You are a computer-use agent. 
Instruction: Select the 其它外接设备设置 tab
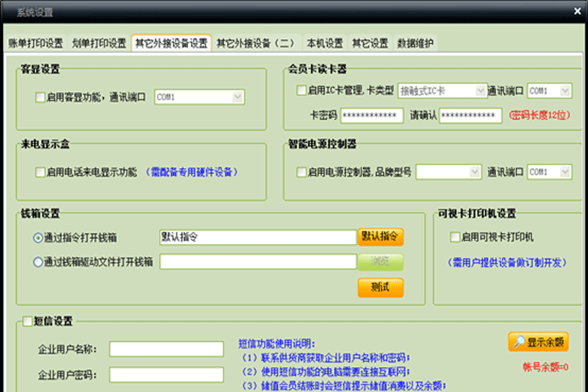click(x=171, y=43)
